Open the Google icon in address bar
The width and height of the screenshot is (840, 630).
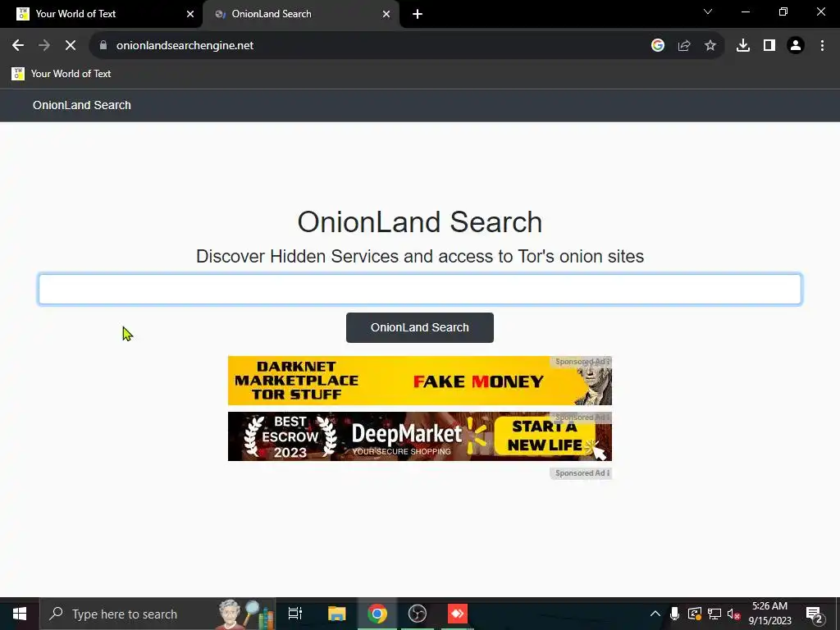click(x=658, y=46)
